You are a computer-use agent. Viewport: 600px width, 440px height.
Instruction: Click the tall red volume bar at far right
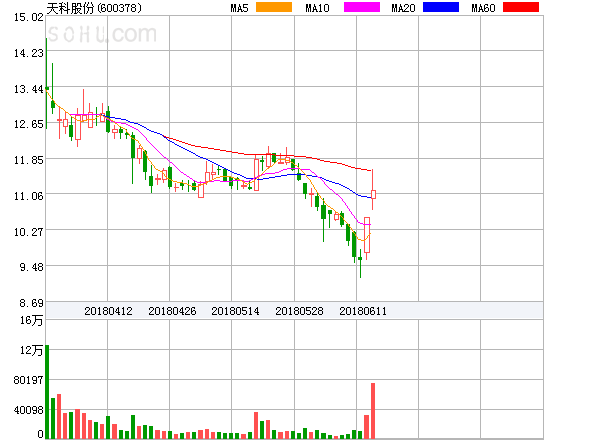[373, 411]
